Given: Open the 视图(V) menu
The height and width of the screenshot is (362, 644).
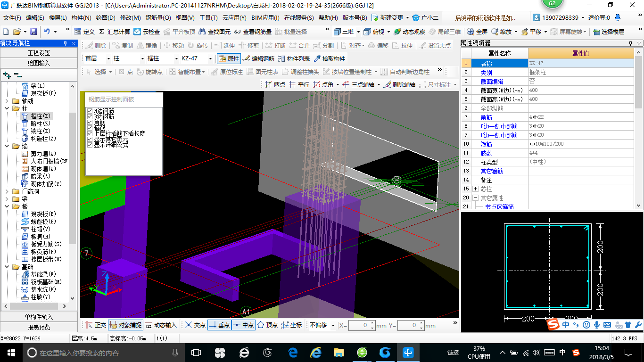Looking at the screenshot, I should click(185, 18).
